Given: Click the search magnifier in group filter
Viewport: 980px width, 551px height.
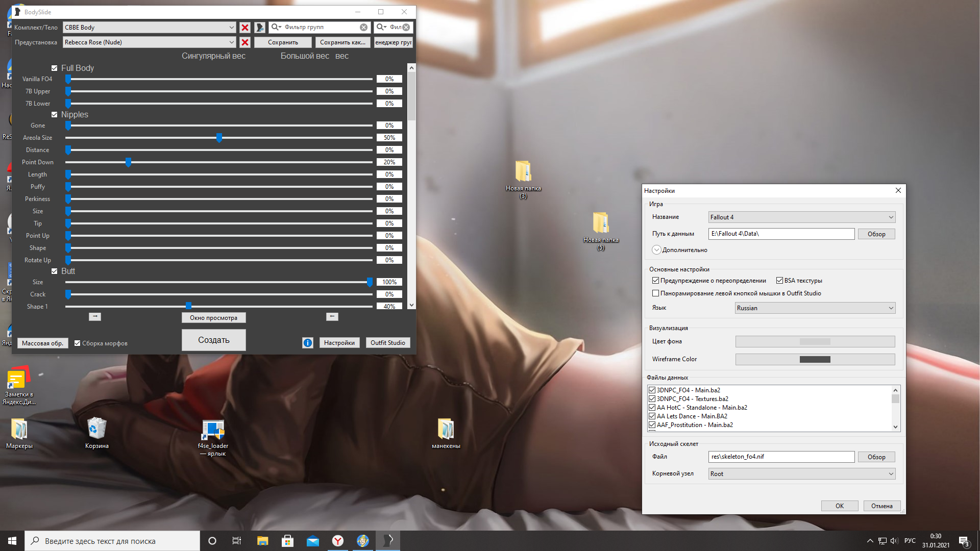Looking at the screenshot, I should [276, 28].
